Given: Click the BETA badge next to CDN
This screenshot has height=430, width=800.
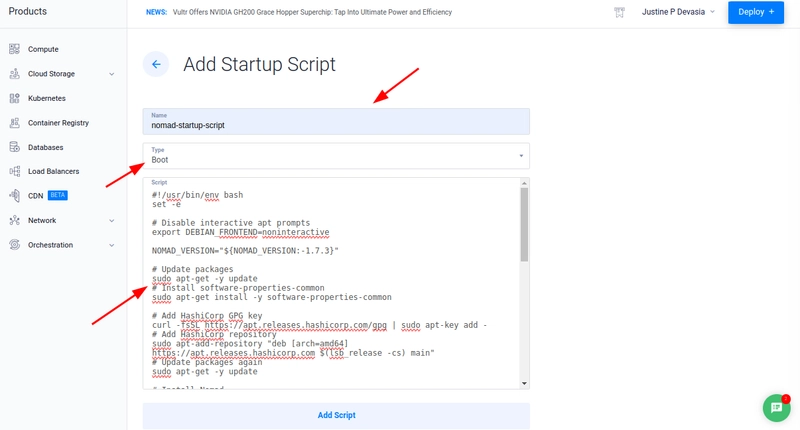Looking at the screenshot, I should pos(58,195).
